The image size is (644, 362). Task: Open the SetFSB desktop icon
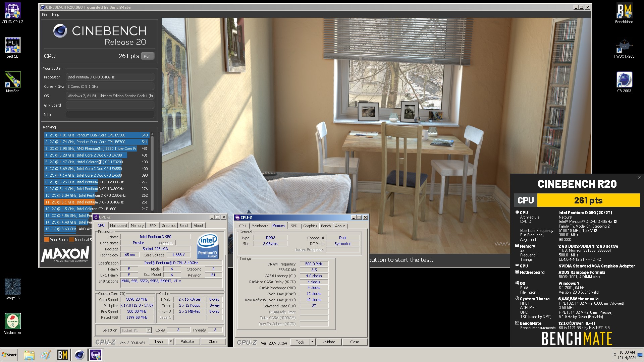[x=12, y=48]
